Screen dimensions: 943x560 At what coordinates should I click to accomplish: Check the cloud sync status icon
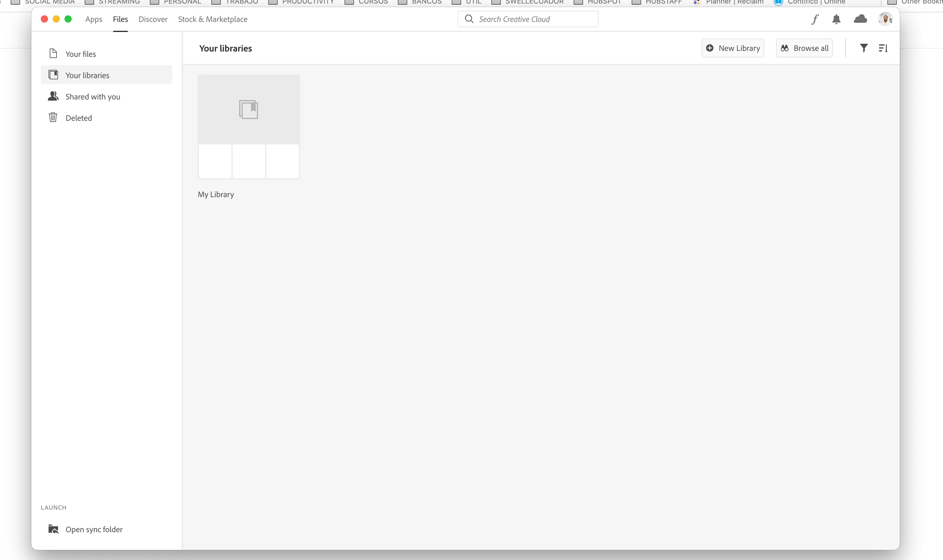pyautogui.click(x=860, y=19)
